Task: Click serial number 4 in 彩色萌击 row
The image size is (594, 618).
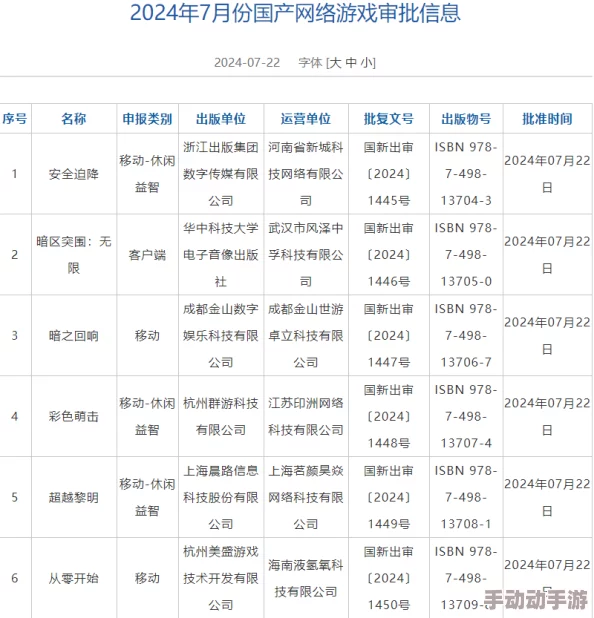Action: pyautogui.click(x=15, y=417)
